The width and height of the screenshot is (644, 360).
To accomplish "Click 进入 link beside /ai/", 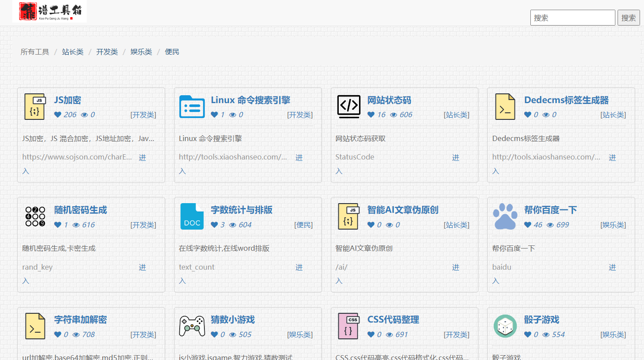I will [x=455, y=267].
